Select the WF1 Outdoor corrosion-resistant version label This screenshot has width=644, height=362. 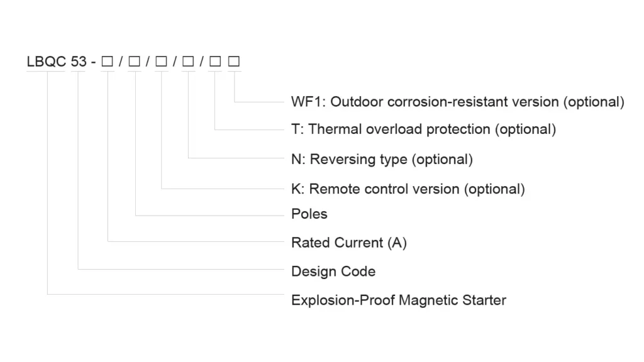point(457,102)
